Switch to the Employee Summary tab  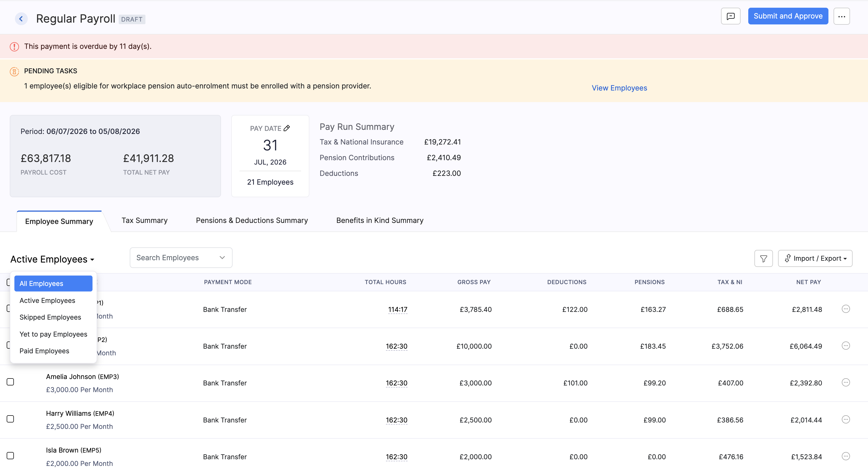click(59, 221)
